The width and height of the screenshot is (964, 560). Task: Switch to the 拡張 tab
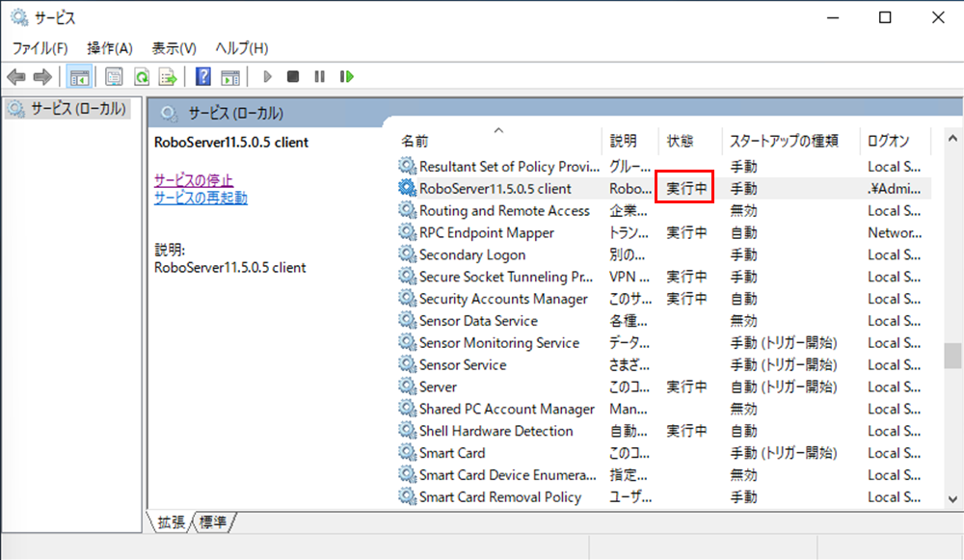click(x=171, y=521)
